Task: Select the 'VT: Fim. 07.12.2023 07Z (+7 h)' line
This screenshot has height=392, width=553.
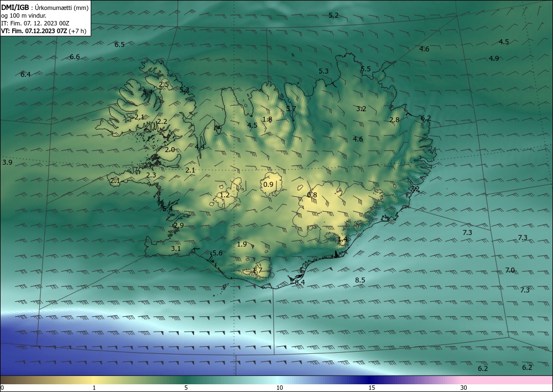Action: 44,31
